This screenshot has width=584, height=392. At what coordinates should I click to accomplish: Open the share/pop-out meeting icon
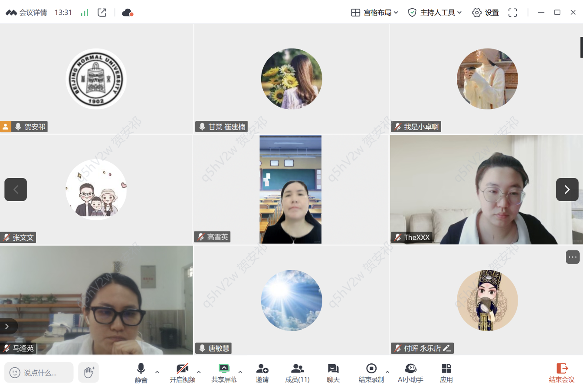(x=102, y=13)
